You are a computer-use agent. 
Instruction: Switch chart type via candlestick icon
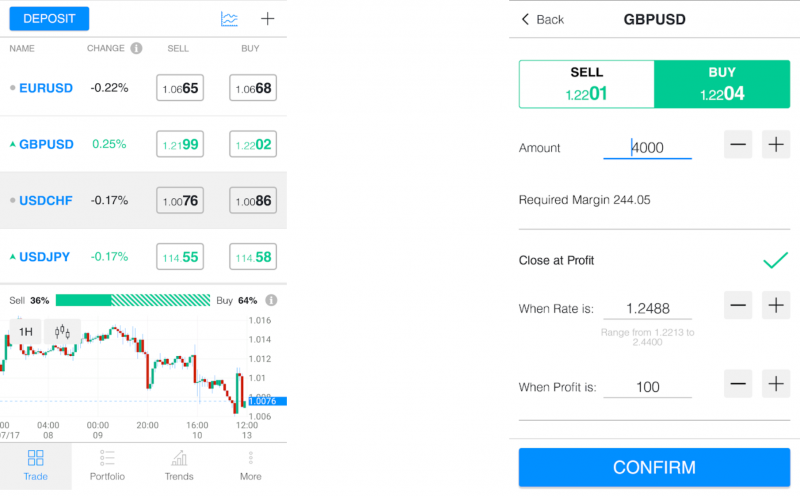pyautogui.click(x=62, y=332)
